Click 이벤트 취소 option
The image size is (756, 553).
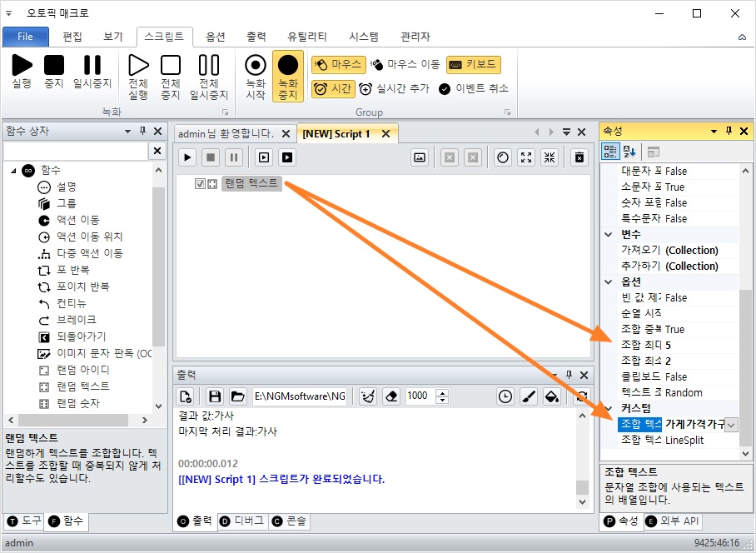474,89
